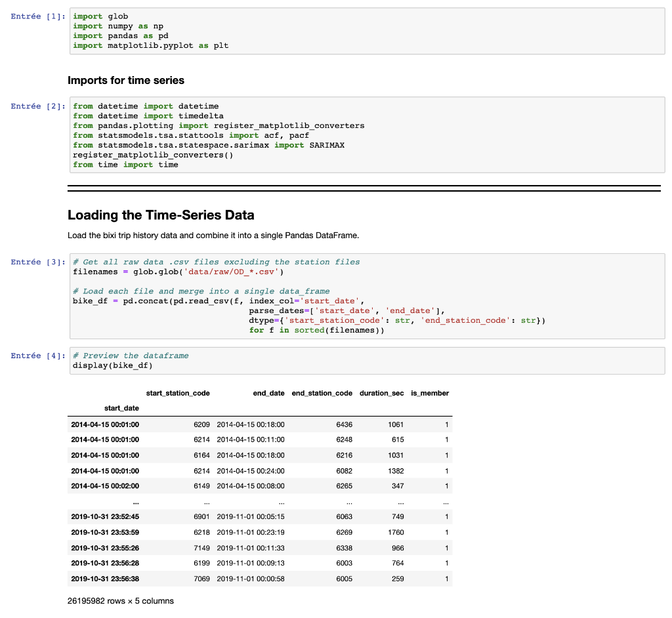Click the 'Loading the Time-Series Data' heading
This screenshot has width=672, height=618.
click(161, 215)
